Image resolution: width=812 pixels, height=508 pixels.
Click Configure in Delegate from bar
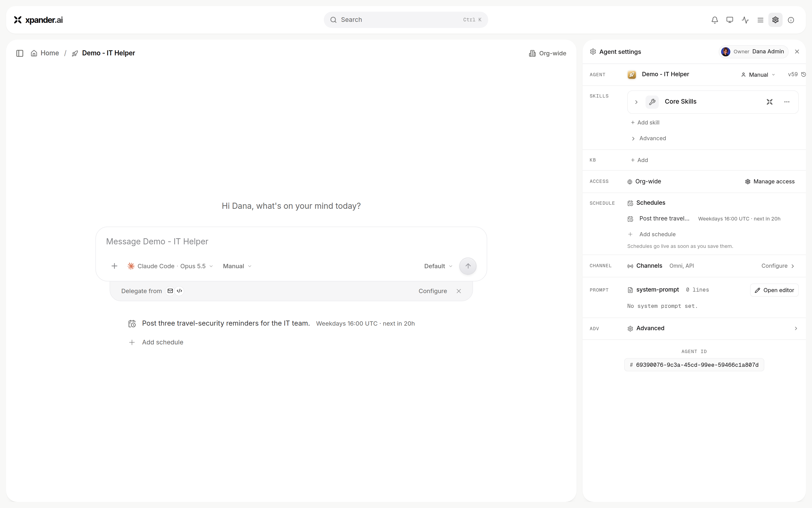432,291
